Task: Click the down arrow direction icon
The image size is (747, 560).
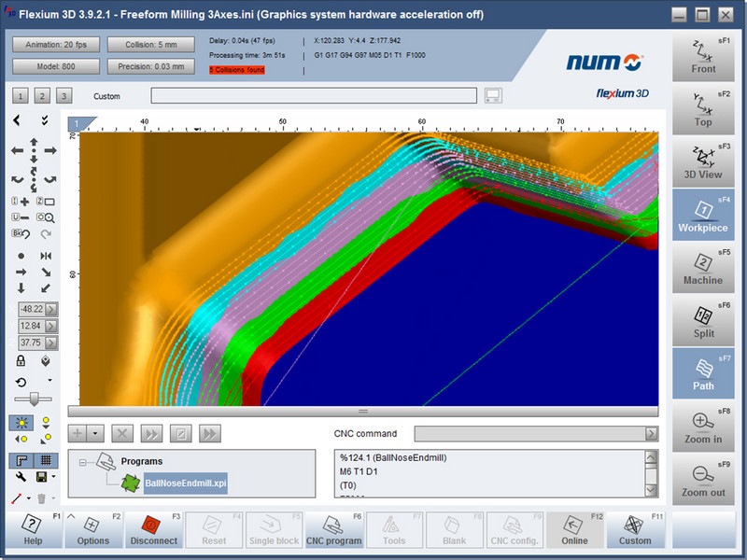Action: click(x=21, y=288)
